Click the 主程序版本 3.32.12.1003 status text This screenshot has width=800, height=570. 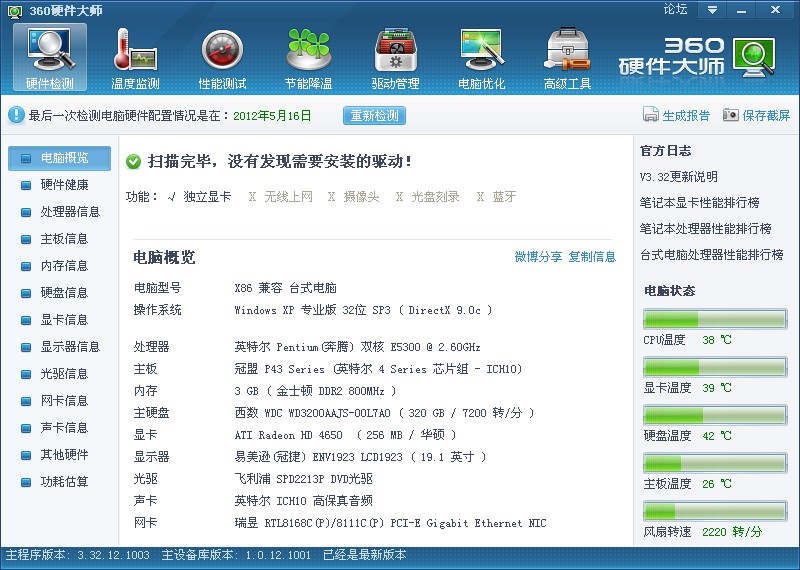(78, 555)
